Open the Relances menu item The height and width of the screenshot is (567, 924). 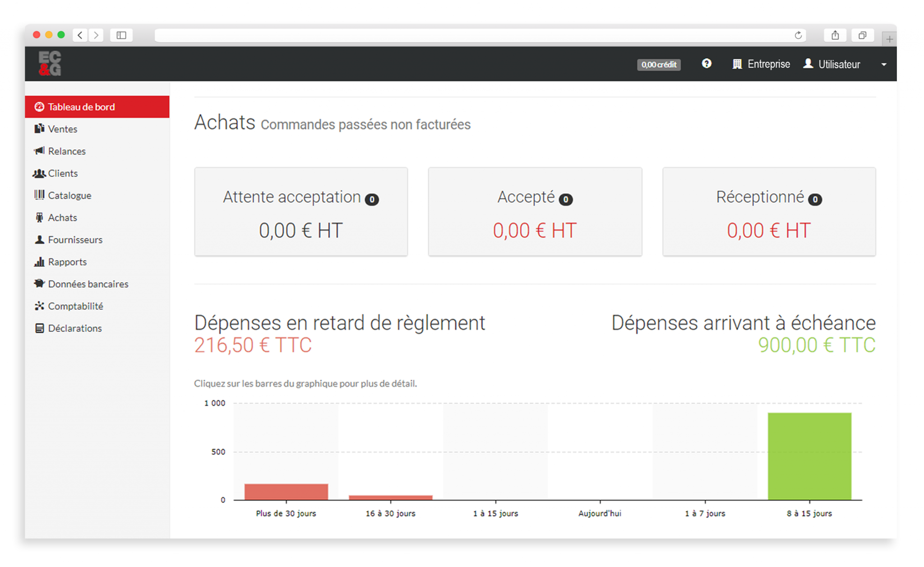click(x=97, y=151)
